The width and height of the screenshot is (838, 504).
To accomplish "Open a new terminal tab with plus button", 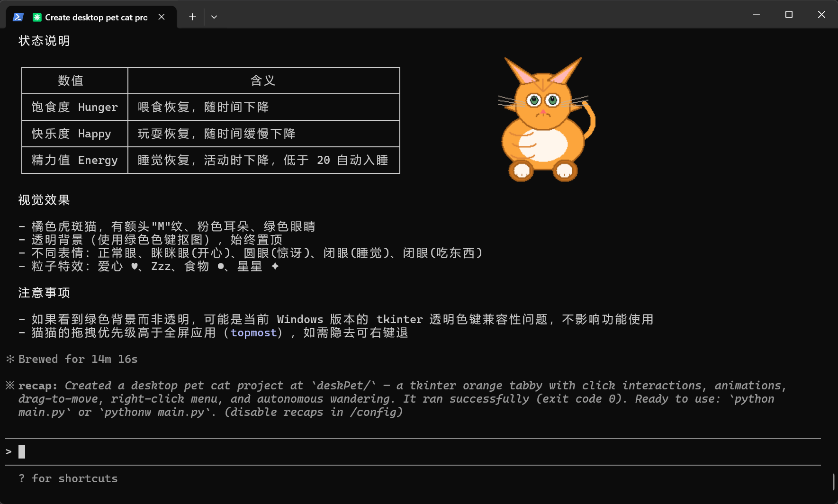I will [x=192, y=17].
